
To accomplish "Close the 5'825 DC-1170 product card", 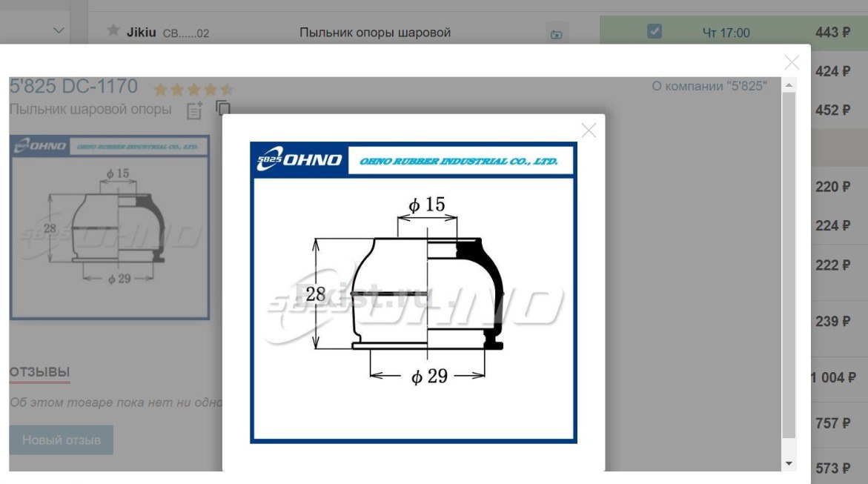I will pyautogui.click(x=792, y=63).
